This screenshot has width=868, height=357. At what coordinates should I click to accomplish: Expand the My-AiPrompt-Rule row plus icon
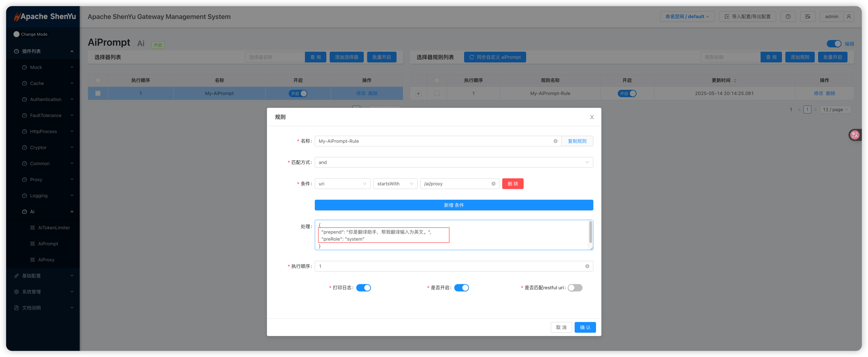pos(418,94)
